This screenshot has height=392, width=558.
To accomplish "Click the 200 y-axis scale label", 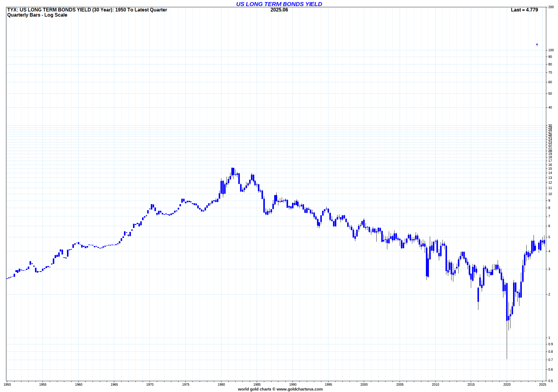I will pos(551,7).
